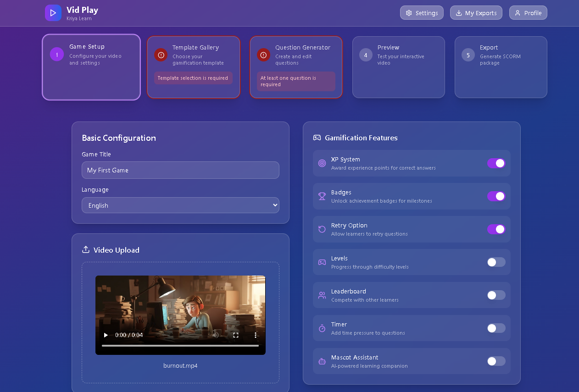Viewport: 579px width, 392px height.
Task: Click 'AI-powered learning companion' description
Action: 369,366
